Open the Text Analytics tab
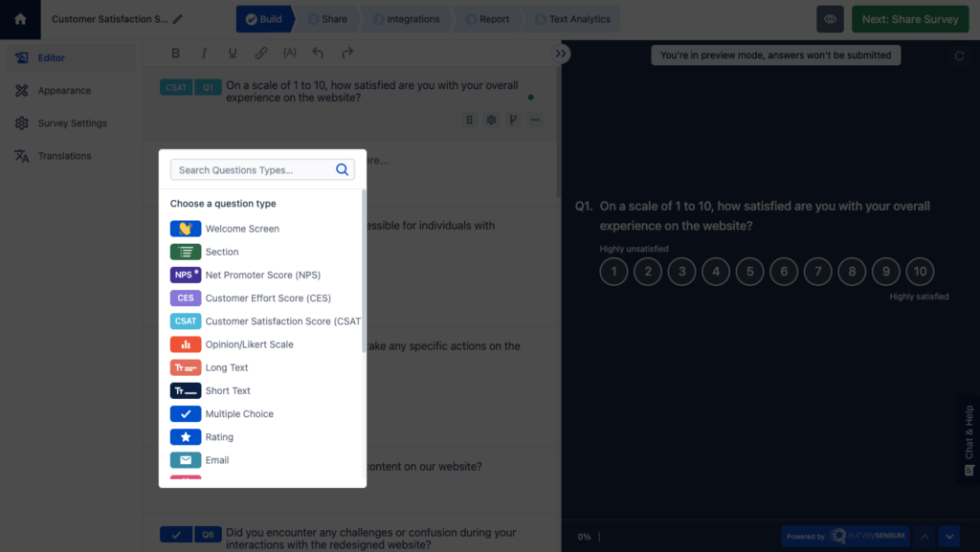 575,18
